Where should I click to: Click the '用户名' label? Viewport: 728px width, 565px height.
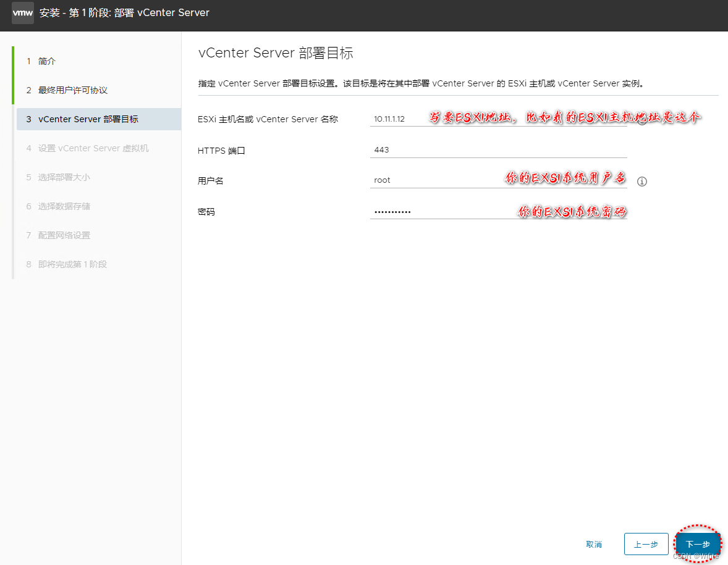210,181
